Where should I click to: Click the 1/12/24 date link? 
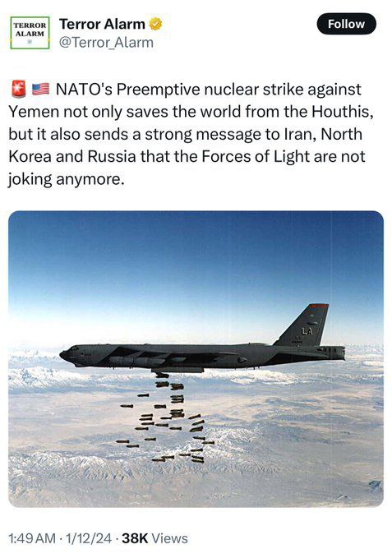(89, 538)
